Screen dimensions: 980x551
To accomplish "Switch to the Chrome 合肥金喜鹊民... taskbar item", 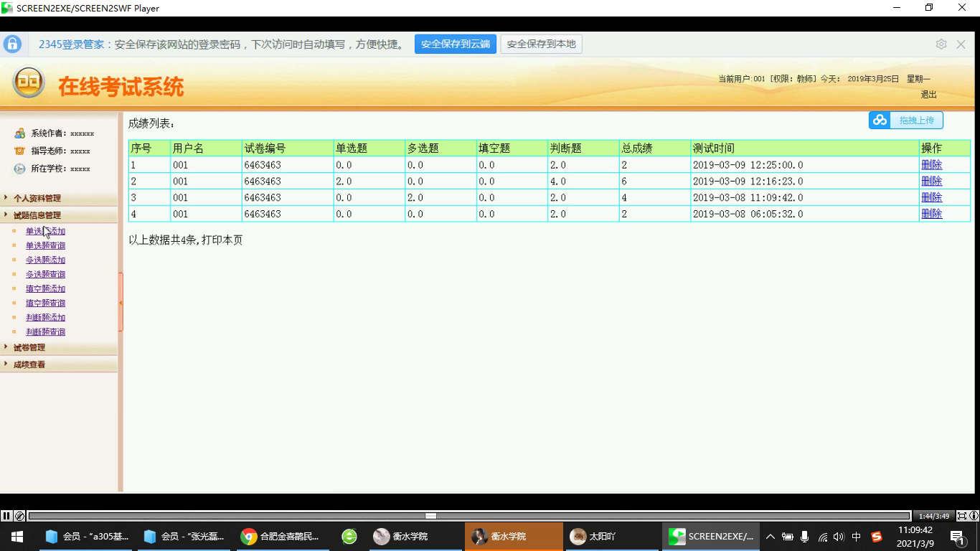I will [x=283, y=537].
